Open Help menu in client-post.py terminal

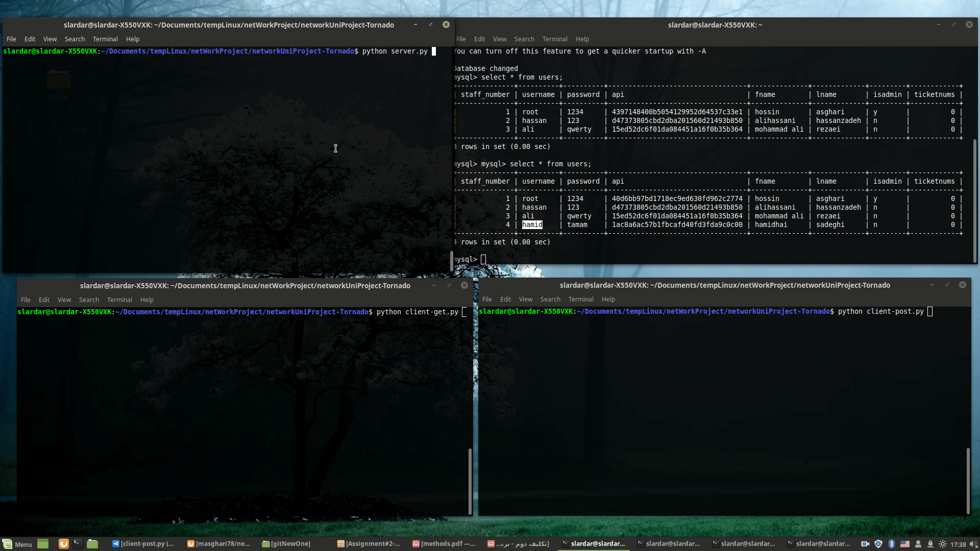point(608,299)
